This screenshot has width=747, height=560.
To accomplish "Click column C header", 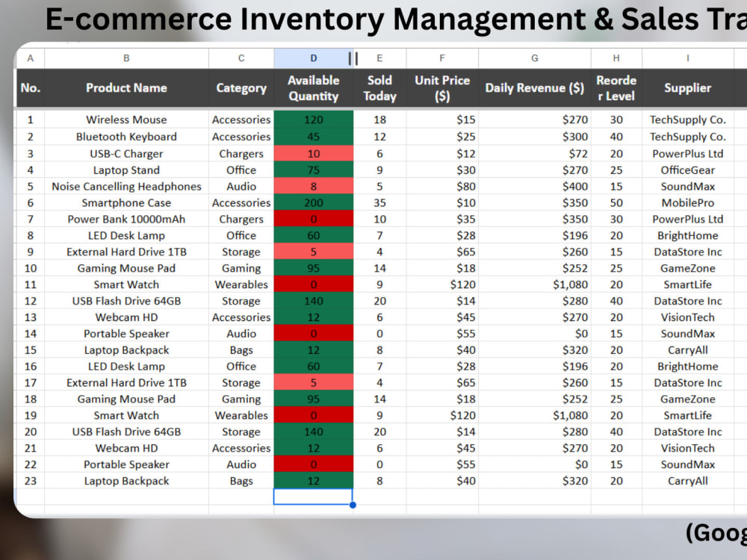I will (x=241, y=58).
